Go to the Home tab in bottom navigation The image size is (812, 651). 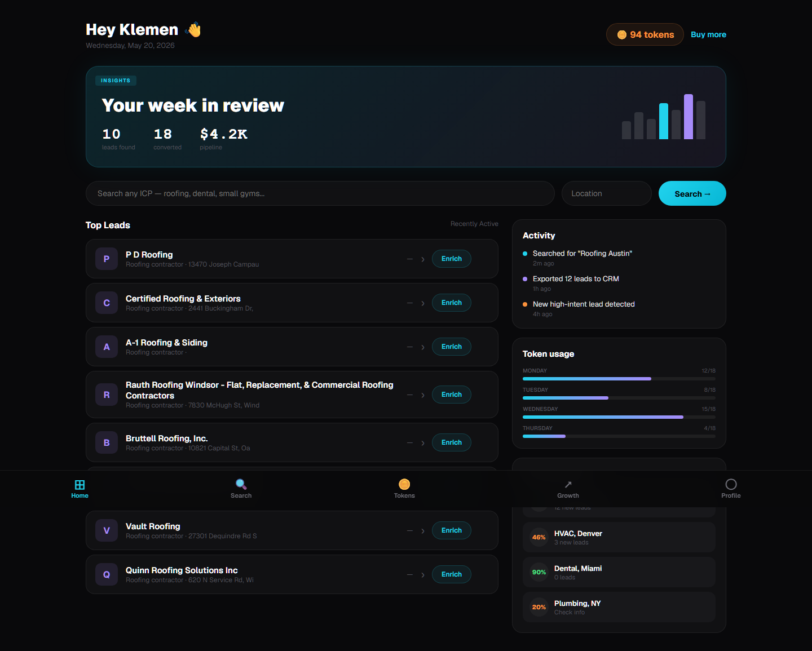tap(80, 489)
